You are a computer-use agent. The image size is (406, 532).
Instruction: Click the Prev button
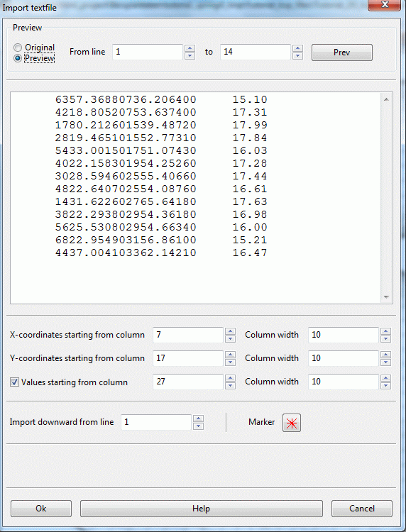tap(342, 52)
